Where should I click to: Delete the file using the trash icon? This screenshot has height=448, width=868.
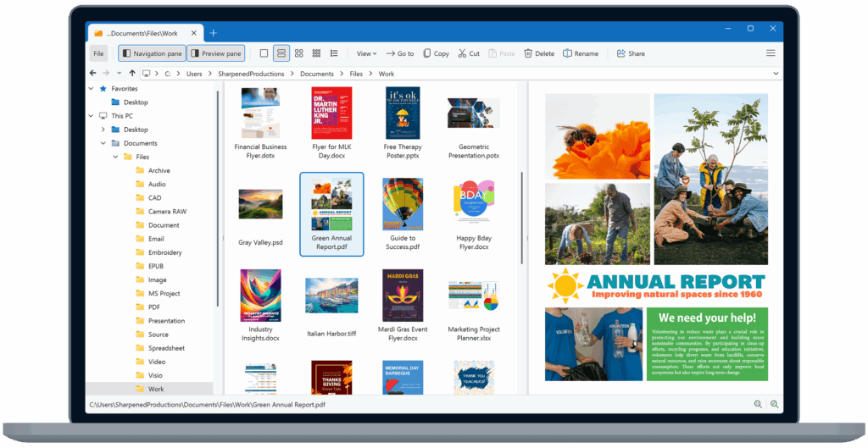(539, 53)
